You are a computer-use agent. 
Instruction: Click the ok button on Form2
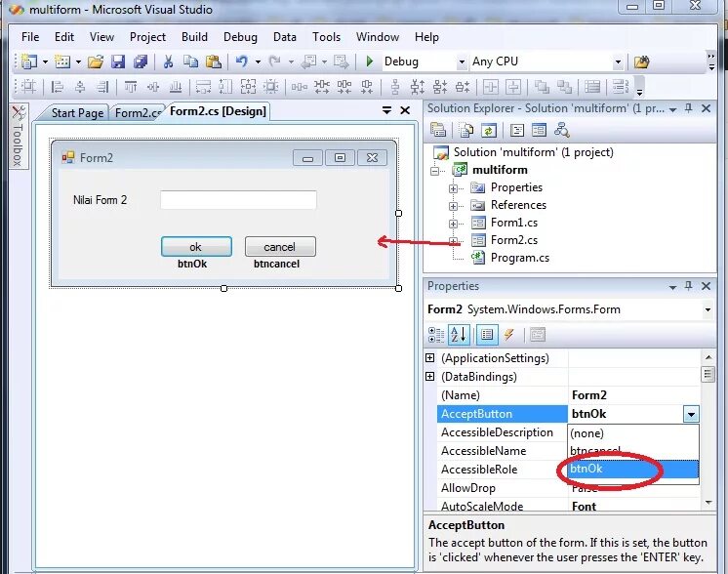tap(196, 247)
